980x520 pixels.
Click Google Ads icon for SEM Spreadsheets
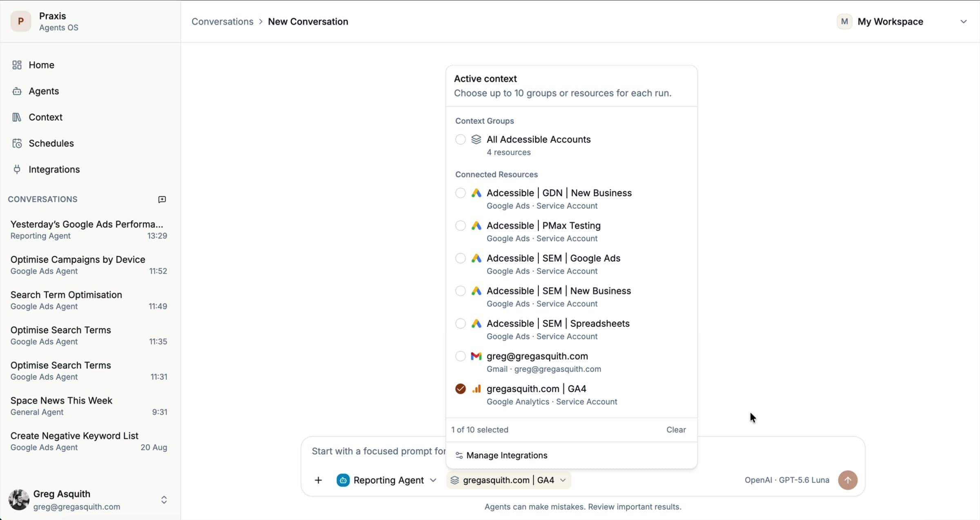pyautogui.click(x=476, y=323)
